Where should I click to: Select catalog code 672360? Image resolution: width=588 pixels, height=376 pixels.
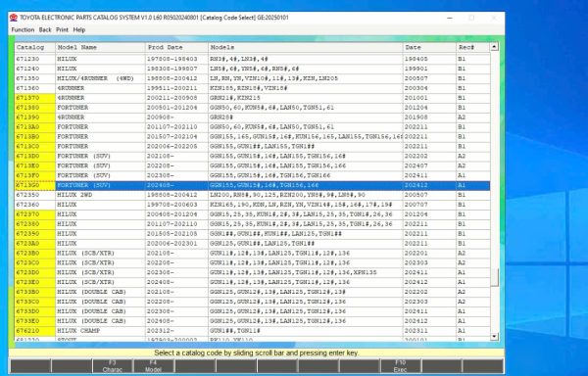[28, 205]
